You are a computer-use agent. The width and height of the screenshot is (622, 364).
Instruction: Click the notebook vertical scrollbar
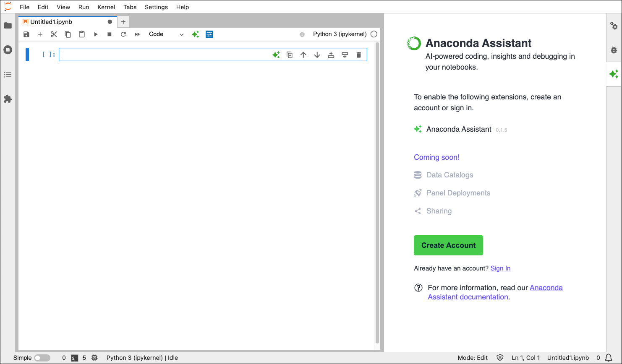[377, 193]
